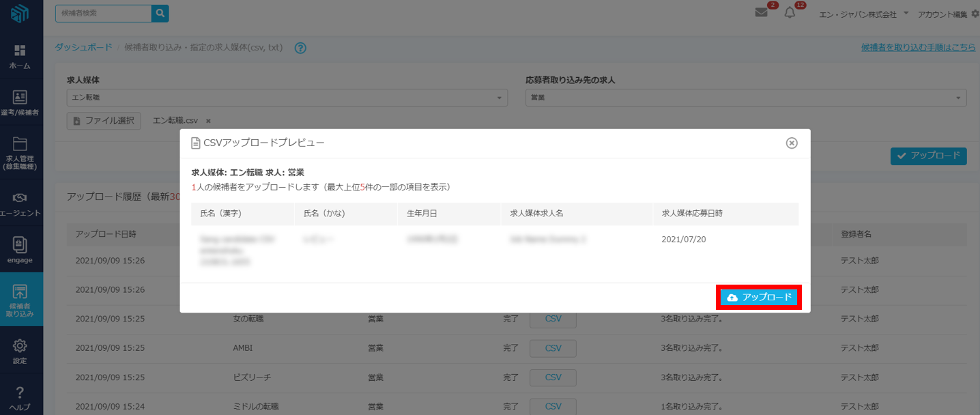Click アップロード button in the preview dialog
This screenshot has width=980, height=415.
(x=759, y=298)
